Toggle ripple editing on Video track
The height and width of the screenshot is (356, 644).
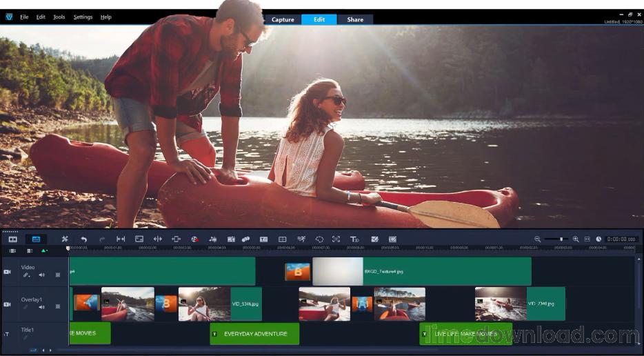57,275
